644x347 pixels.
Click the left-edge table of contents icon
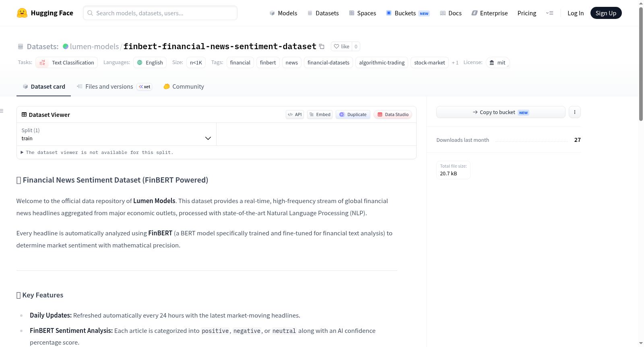pos(2,111)
